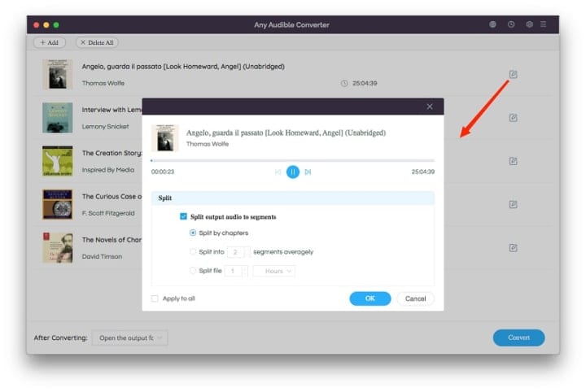Click edit icon for The Novels of Charles row
586x392 pixels.
point(513,247)
